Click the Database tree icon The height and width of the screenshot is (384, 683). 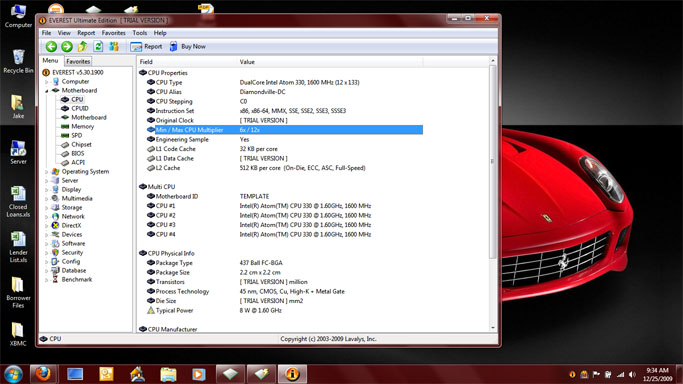tap(55, 270)
